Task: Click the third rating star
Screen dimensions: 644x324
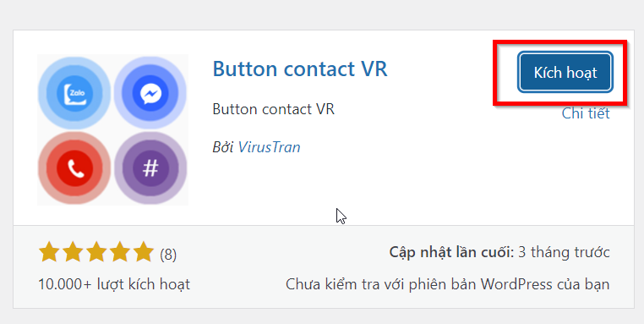Action: (96, 252)
